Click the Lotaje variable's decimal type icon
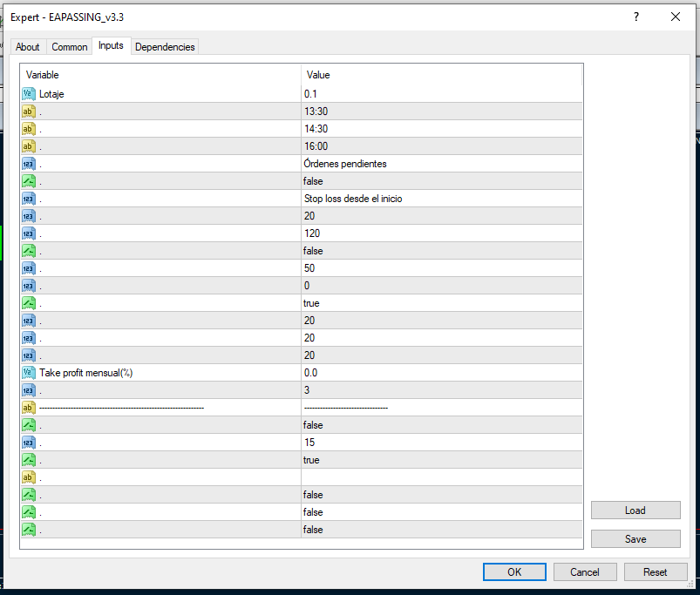This screenshot has height=595, width=700. 29,94
